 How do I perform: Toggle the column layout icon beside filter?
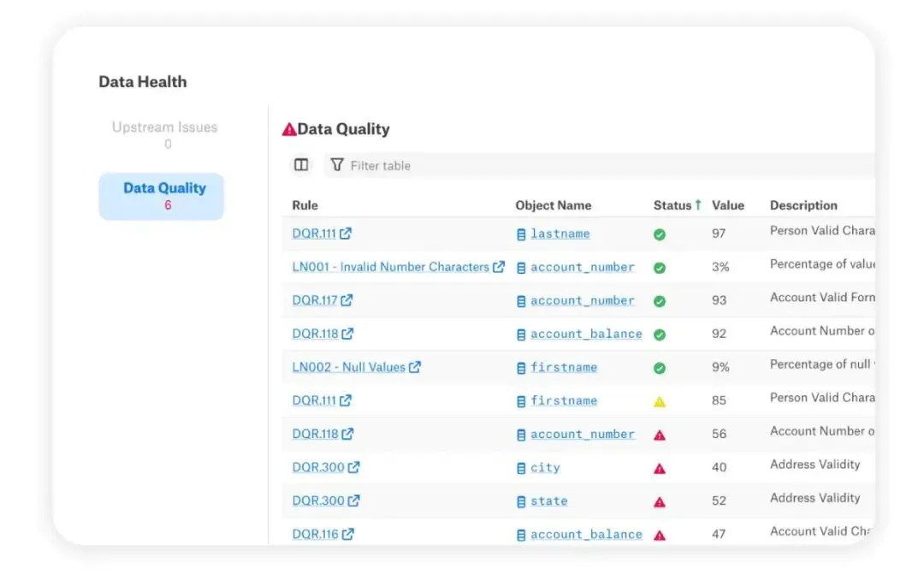301,165
